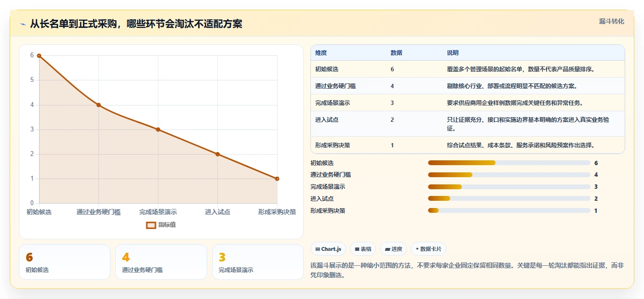Click the 说明 column header
This screenshot has height=299, width=644.
tap(453, 53)
